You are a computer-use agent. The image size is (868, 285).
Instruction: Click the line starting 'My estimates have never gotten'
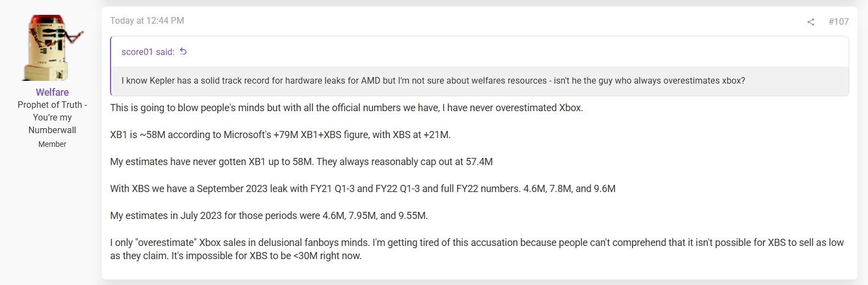[301, 162]
